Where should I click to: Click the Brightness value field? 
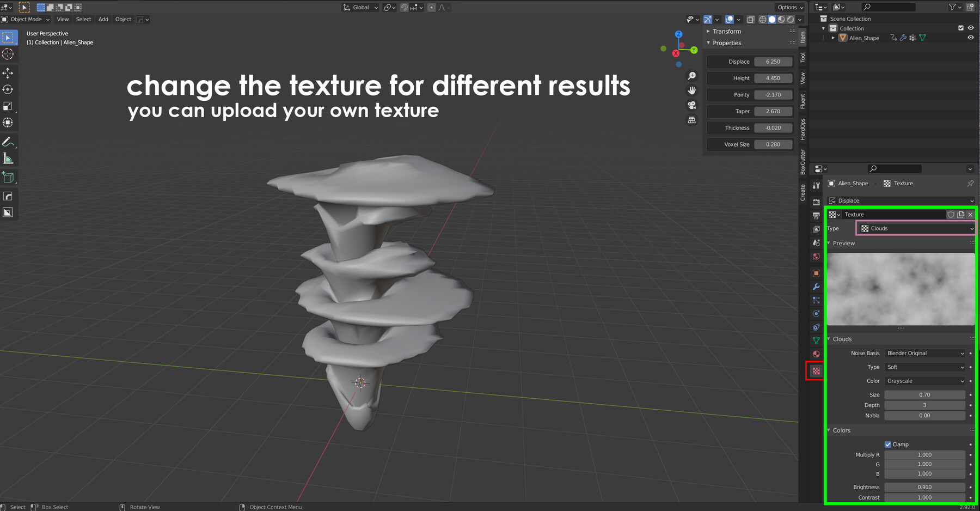pyautogui.click(x=924, y=487)
